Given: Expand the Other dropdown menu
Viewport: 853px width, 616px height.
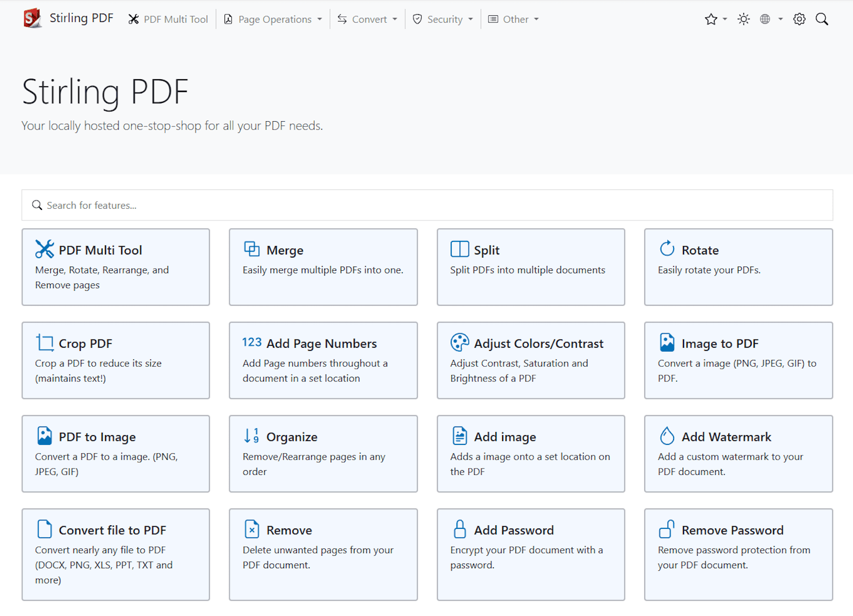Looking at the screenshot, I should click(x=513, y=19).
